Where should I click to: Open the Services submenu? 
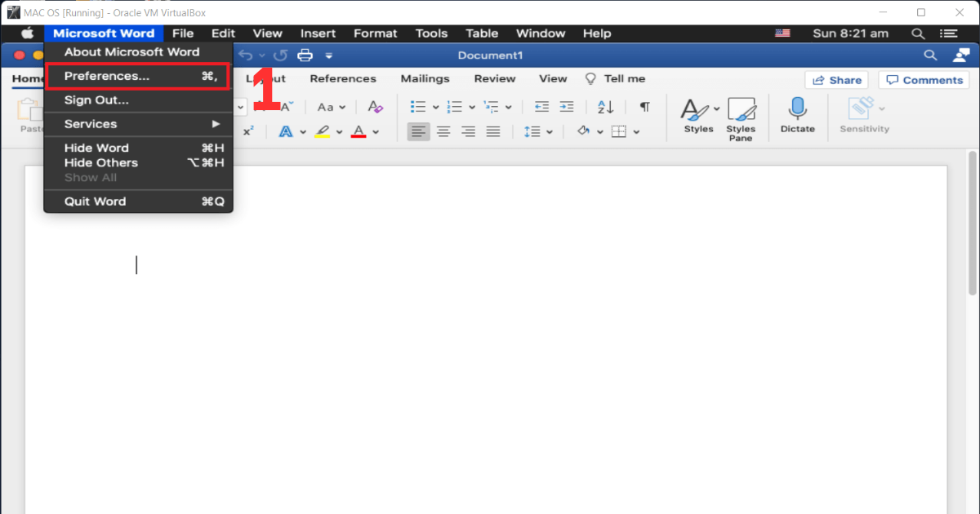point(138,124)
